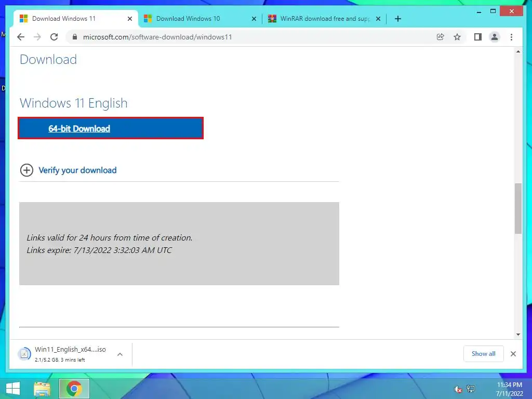Click the address bar URL
Image resolution: width=532 pixels, height=399 pixels.
[x=157, y=37]
